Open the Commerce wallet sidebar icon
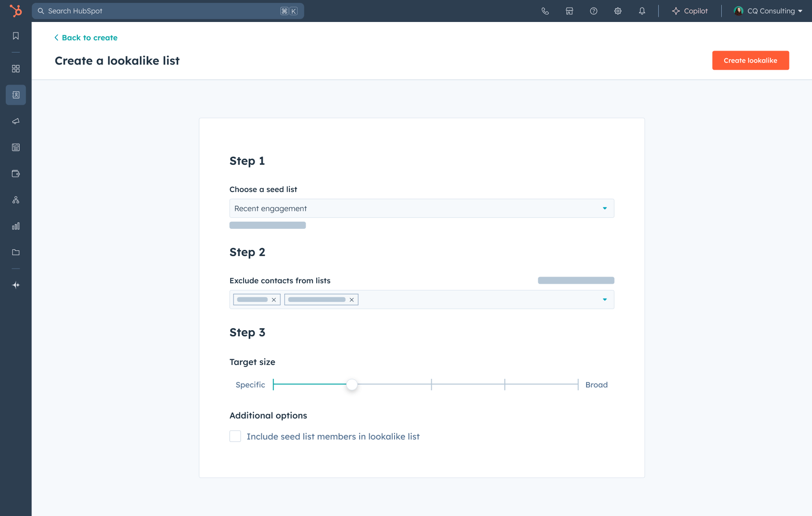The image size is (812, 516). 16,173
